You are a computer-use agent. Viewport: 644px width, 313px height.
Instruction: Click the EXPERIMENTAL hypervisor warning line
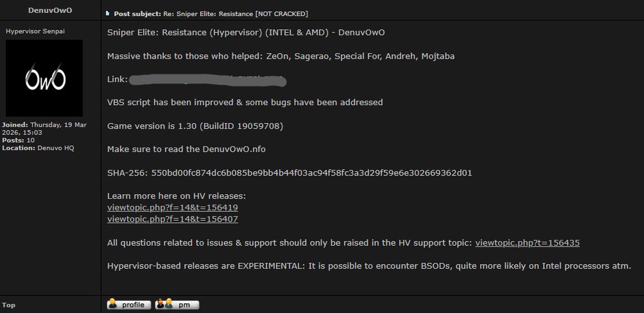(x=369, y=266)
